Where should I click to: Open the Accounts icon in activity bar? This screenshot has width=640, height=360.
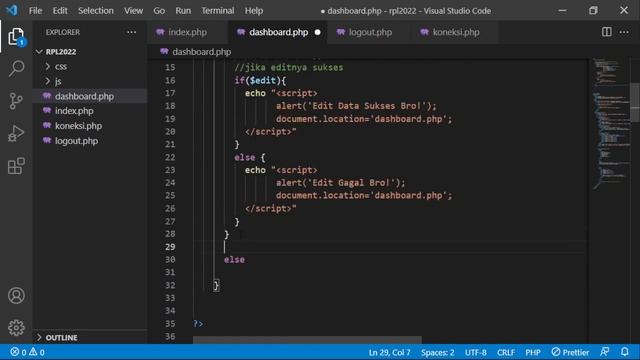16,296
